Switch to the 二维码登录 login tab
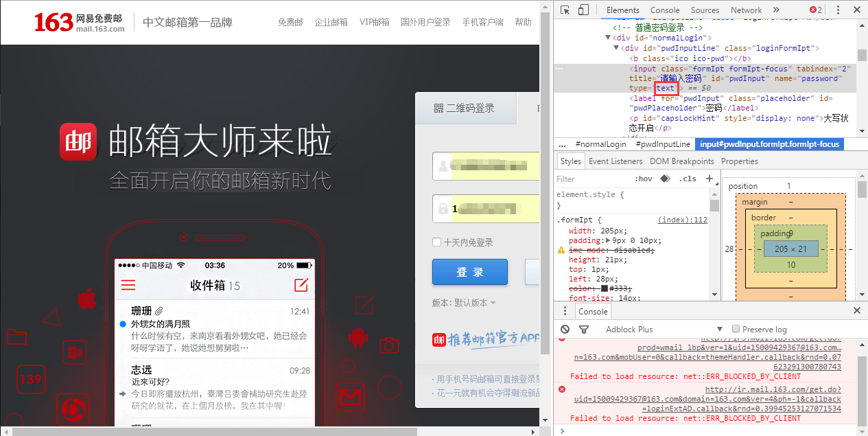The height and width of the screenshot is (436, 868). (466, 108)
